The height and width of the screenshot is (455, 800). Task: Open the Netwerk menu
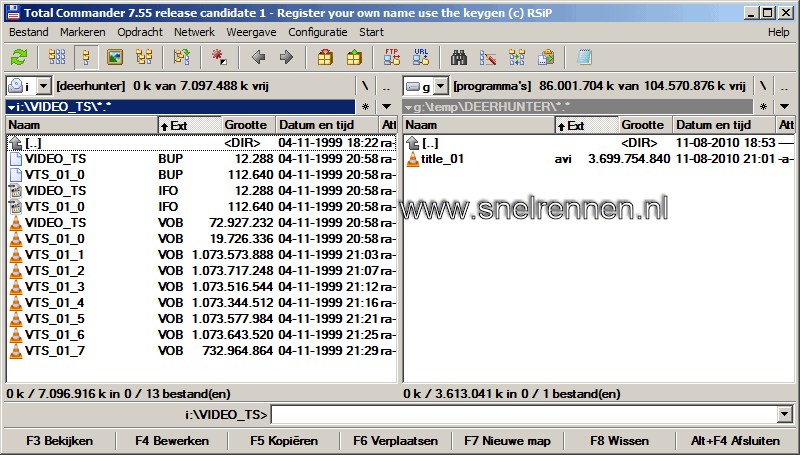pyautogui.click(x=194, y=32)
